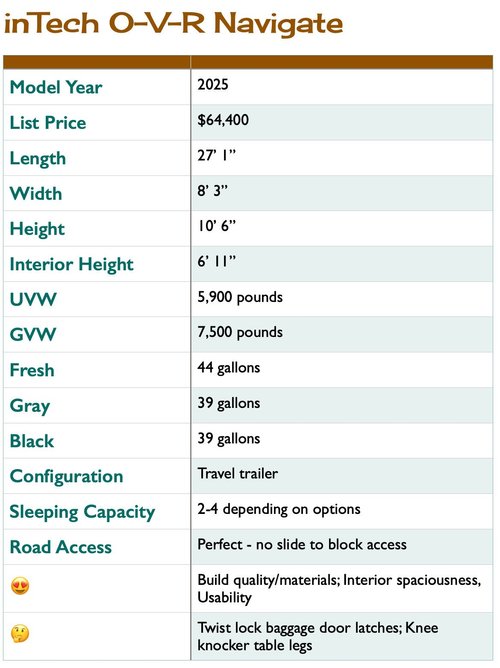The image size is (500, 668).
Task: Click the Model Year label
Action: tap(56, 87)
